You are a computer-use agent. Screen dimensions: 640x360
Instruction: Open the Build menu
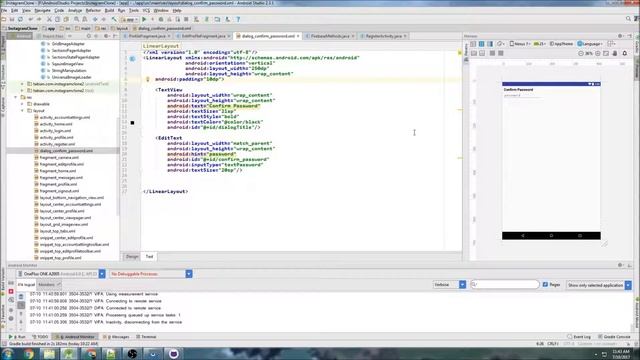[x=109, y=10]
